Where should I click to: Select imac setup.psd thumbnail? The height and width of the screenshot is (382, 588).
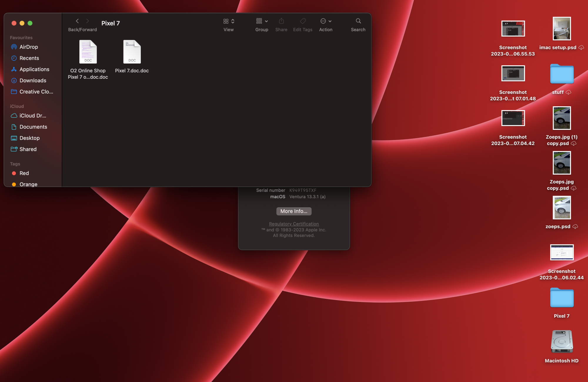(x=561, y=29)
